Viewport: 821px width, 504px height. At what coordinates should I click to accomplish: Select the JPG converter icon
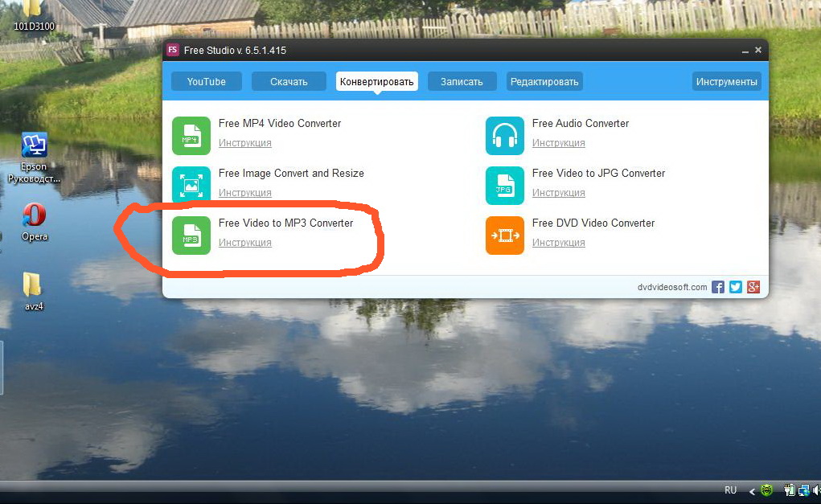click(x=505, y=185)
